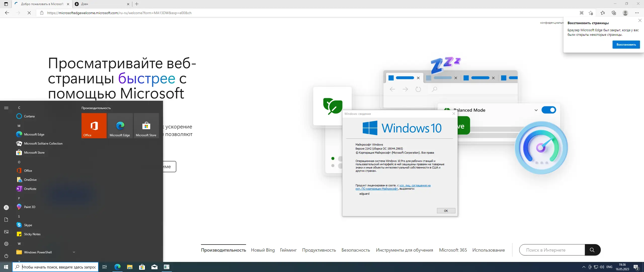This screenshot has height=272, width=644.
Task: Show hidden system tray icons
Action: 584,267
